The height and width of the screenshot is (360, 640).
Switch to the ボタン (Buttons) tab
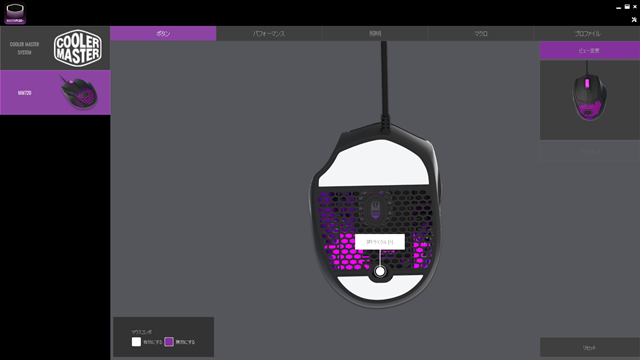click(163, 33)
